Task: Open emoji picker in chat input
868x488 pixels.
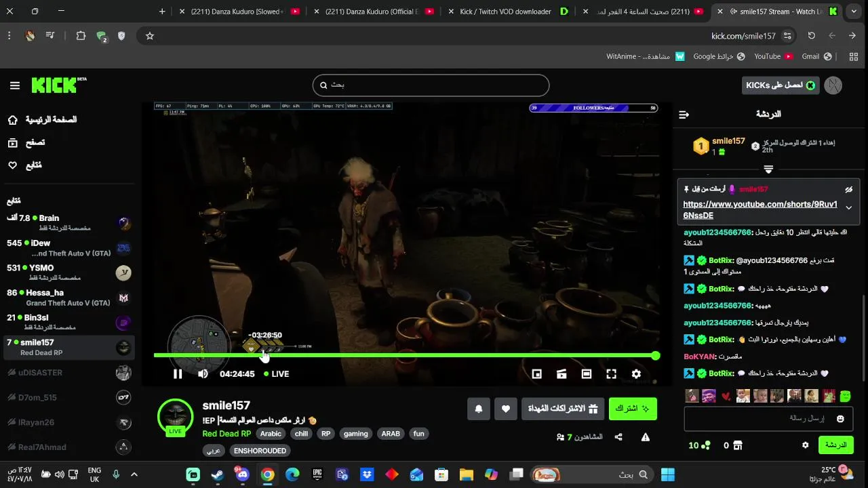Action: pos(841,419)
